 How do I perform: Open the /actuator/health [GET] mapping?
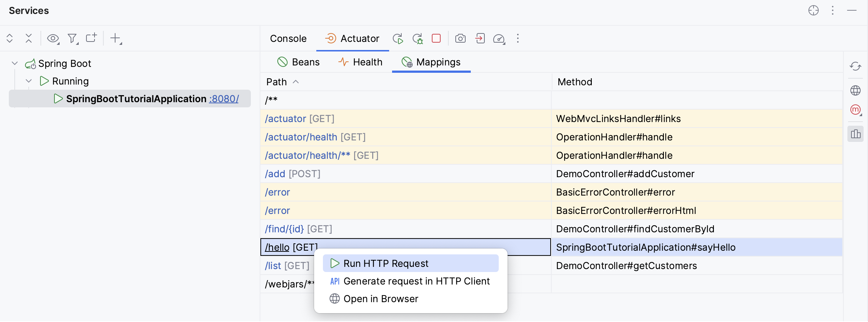point(301,137)
